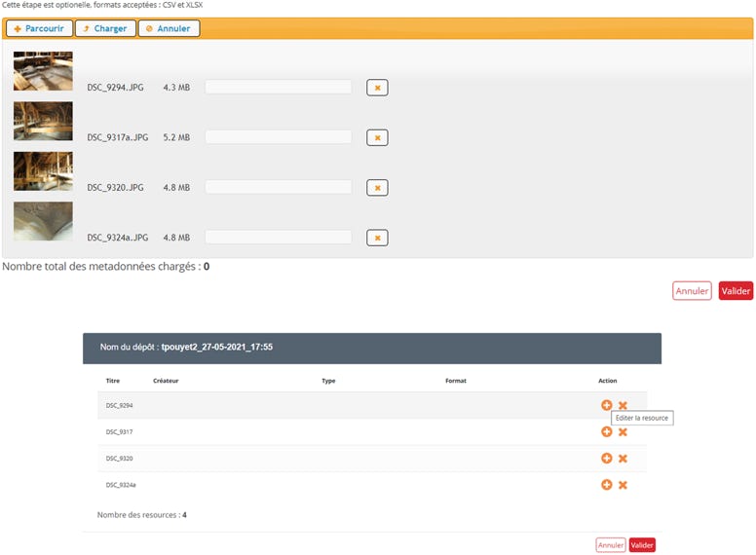This screenshot has width=756, height=555.
Task: Click the Parcourir browse button
Action: [x=39, y=28]
